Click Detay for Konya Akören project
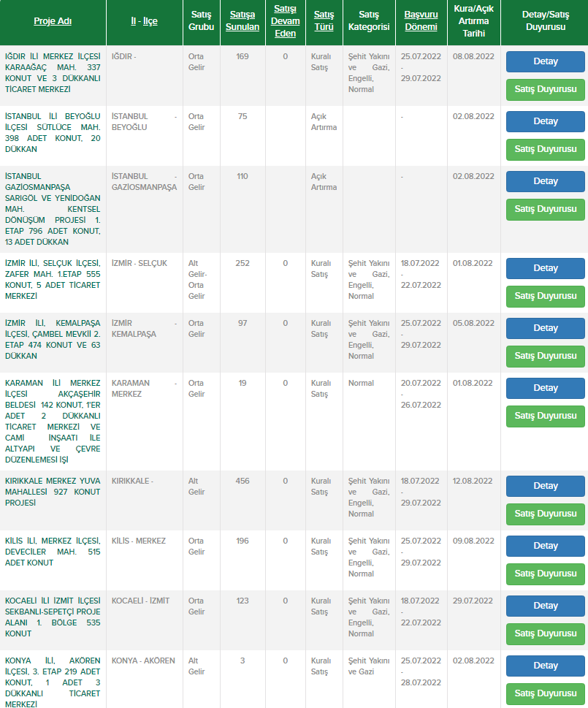This screenshot has width=588, height=708. [545, 666]
